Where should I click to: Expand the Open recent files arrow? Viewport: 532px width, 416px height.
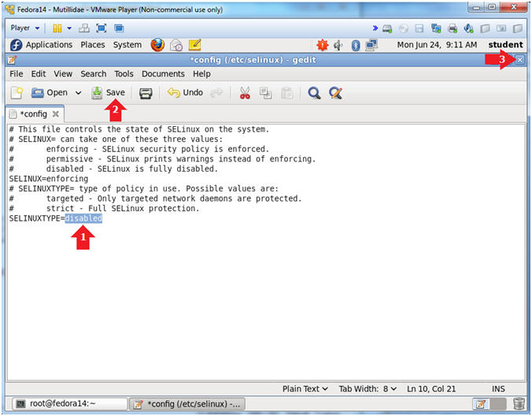click(78, 93)
